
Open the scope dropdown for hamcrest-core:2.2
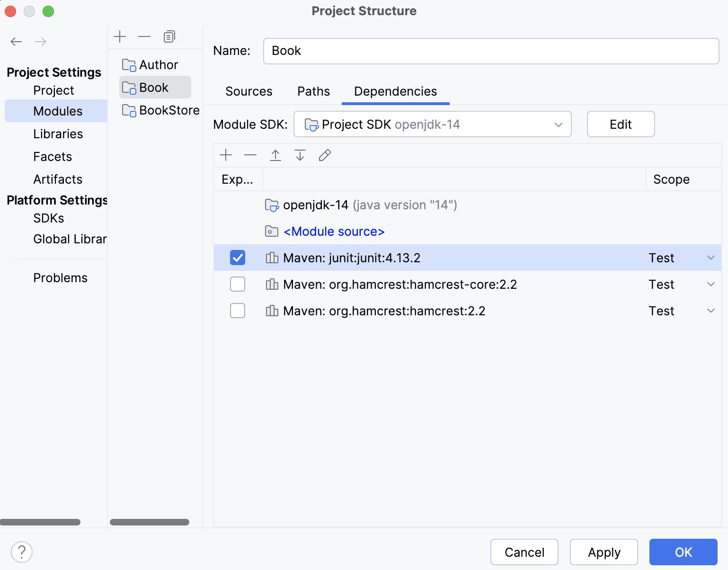[x=710, y=284]
